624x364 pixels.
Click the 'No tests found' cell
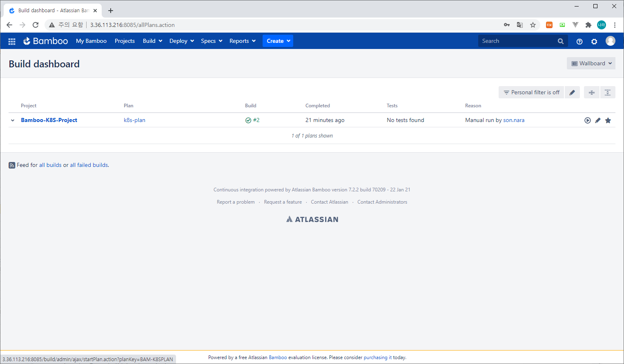coord(406,120)
